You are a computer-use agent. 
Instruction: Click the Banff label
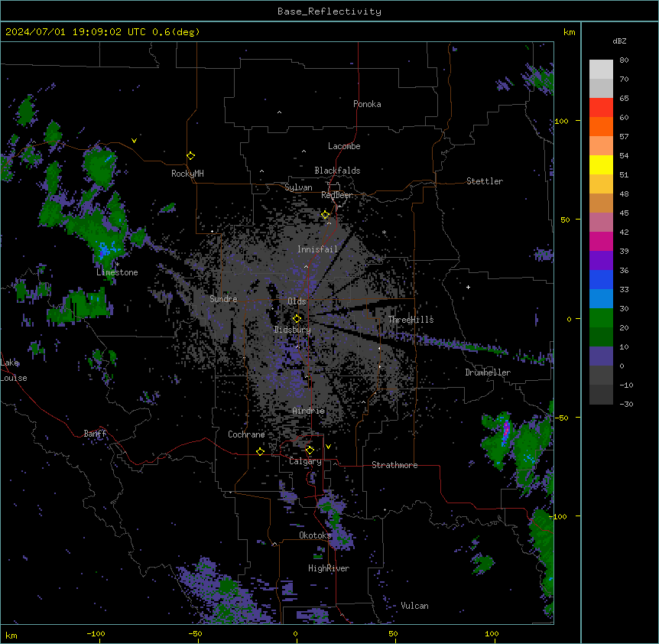(x=95, y=434)
